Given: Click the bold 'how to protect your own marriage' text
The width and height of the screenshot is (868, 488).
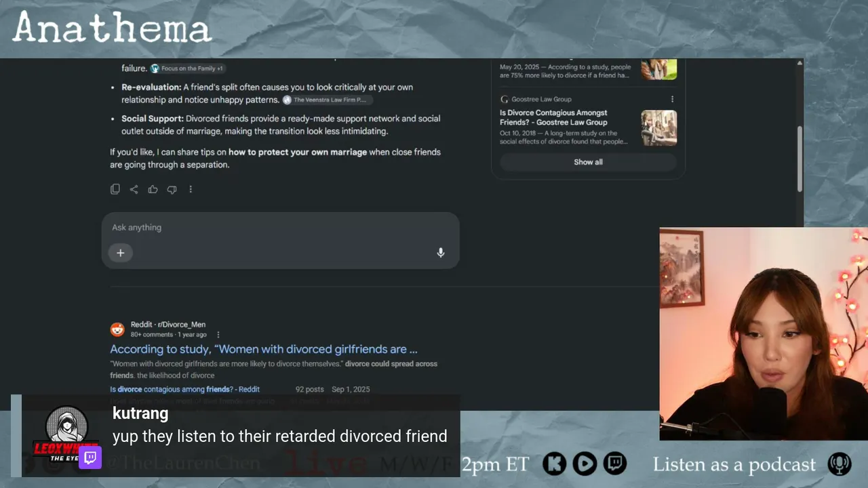Looking at the screenshot, I should (x=298, y=152).
